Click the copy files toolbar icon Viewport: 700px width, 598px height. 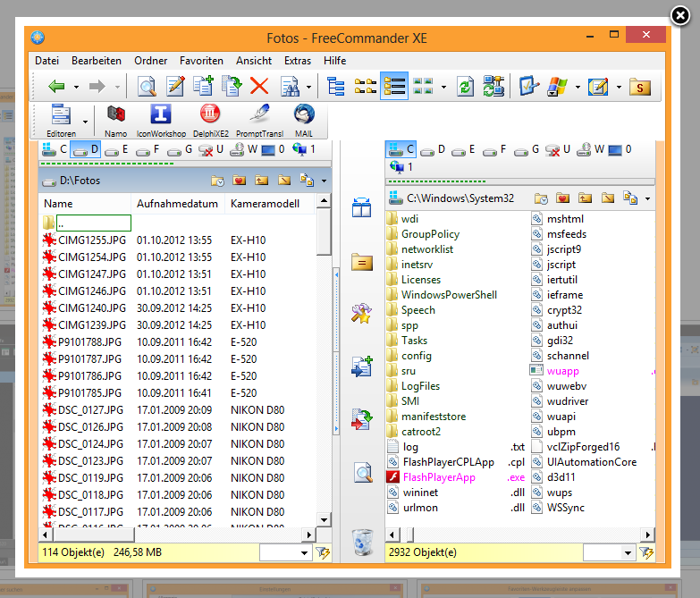pos(204,86)
